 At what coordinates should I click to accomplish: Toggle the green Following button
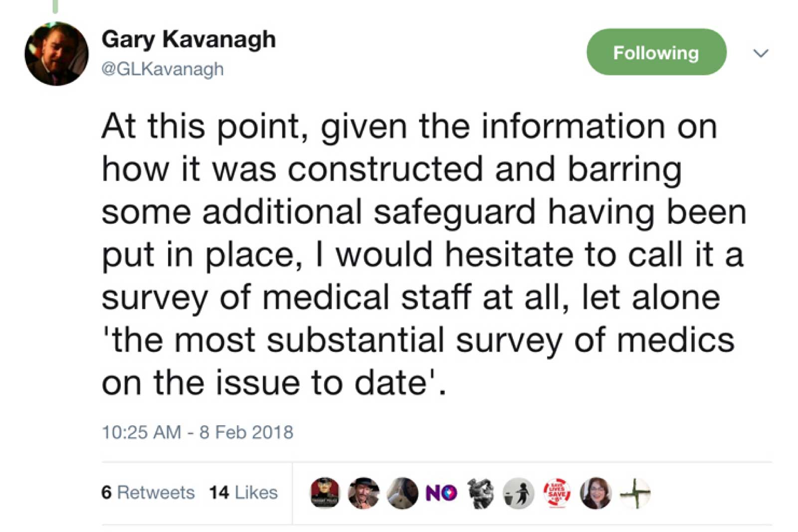(656, 52)
